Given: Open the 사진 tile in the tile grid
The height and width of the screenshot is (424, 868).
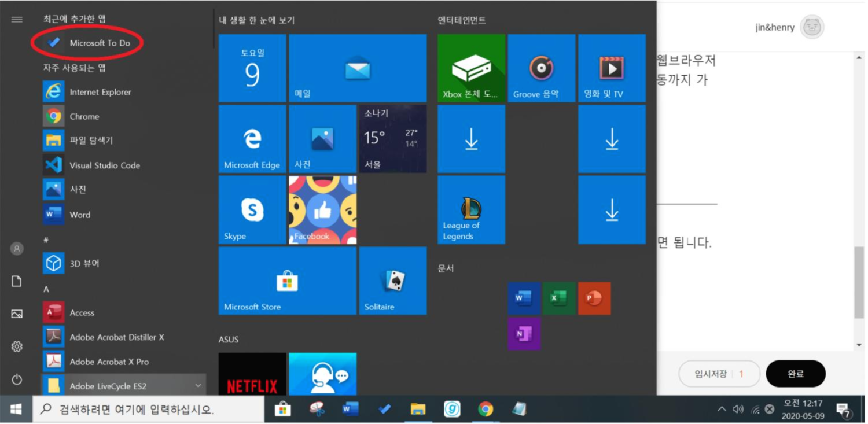Looking at the screenshot, I should (323, 139).
